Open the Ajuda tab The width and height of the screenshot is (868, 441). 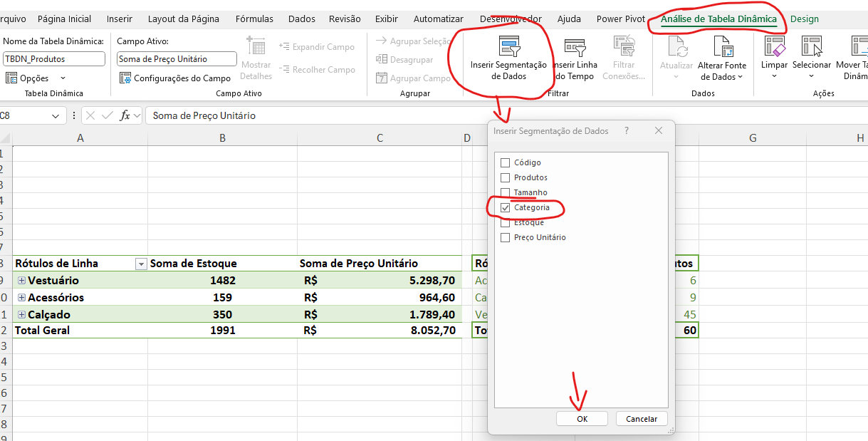[569, 19]
